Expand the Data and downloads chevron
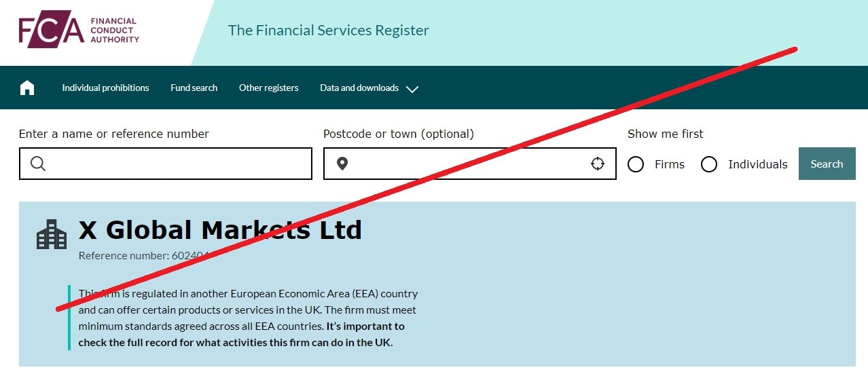 (412, 89)
